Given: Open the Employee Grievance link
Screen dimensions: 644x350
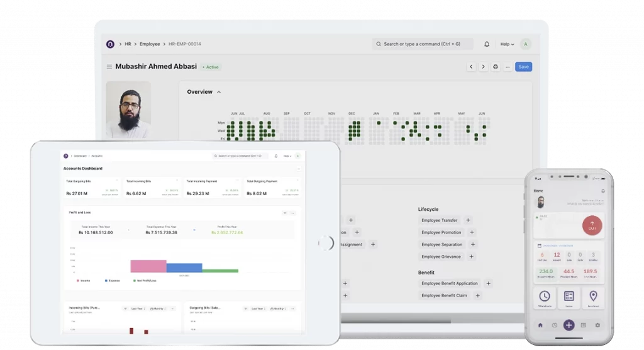Looking at the screenshot, I should [x=441, y=257].
